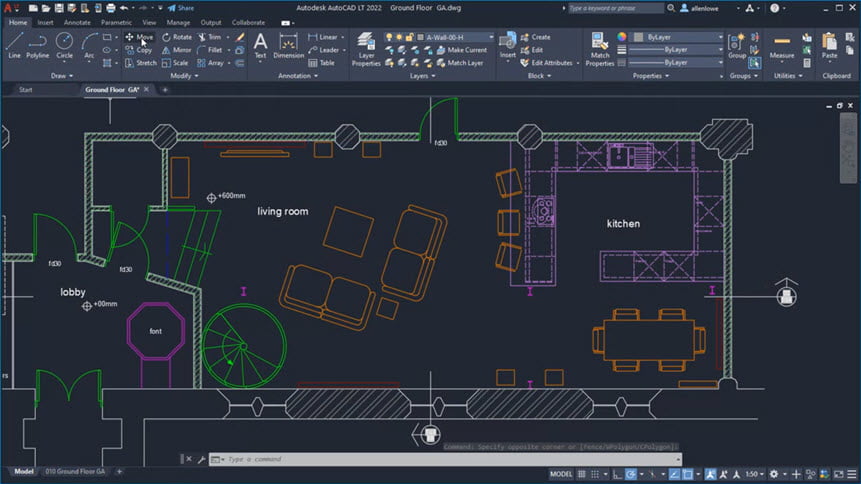Activate the Array command

210,63
